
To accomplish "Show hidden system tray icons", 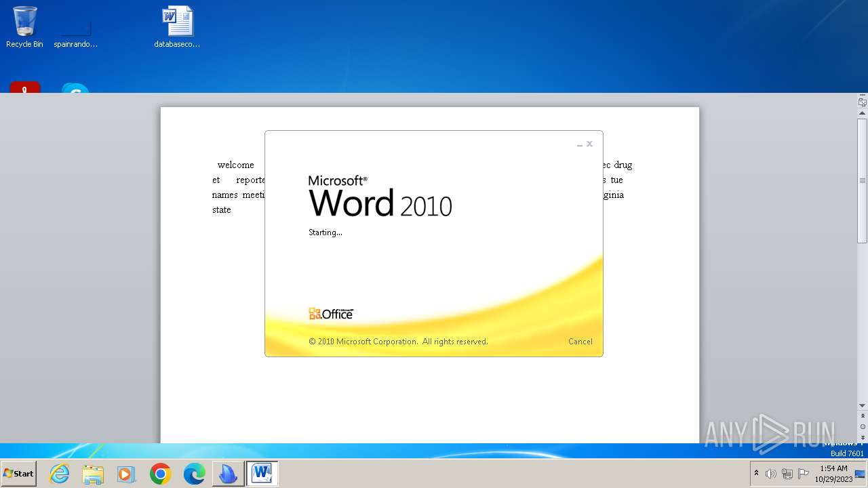I will click(756, 473).
